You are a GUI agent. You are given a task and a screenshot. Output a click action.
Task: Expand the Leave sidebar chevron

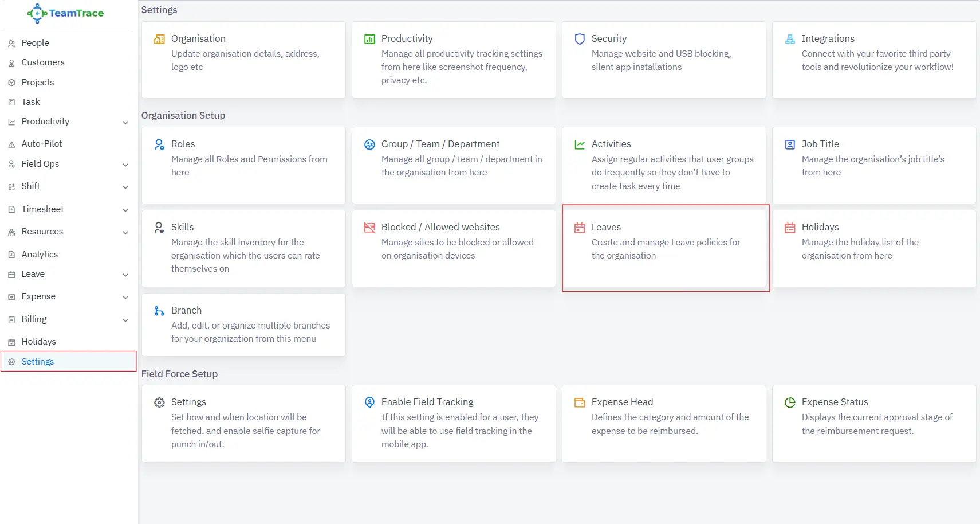click(x=125, y=275)
